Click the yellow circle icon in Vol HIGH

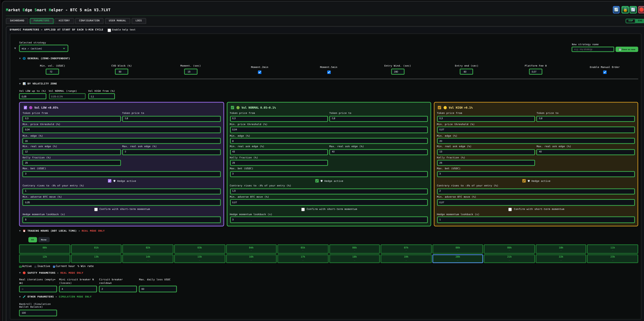click(445, 108)
